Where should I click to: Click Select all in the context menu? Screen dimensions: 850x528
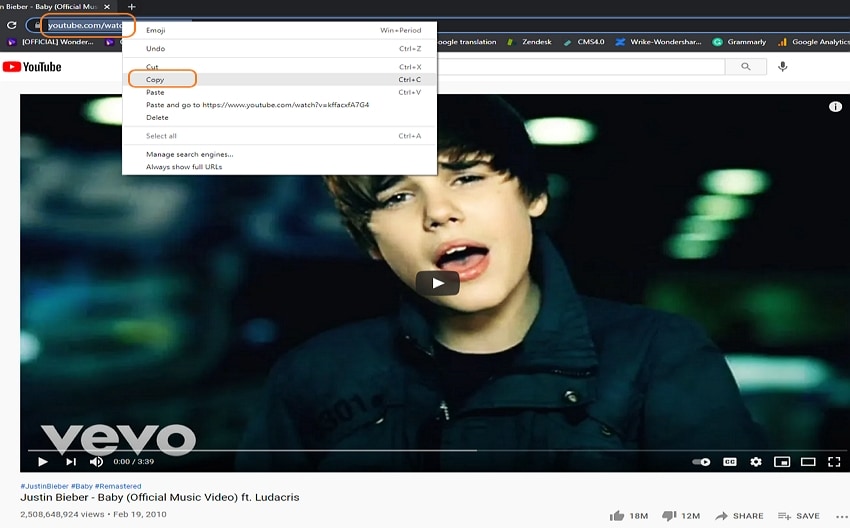(279, 136)
